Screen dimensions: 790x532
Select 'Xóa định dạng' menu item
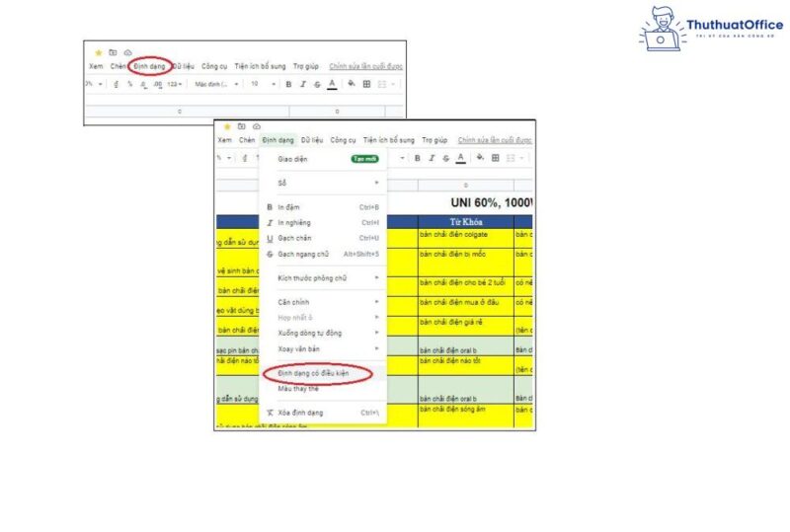(x=323, y=413)
